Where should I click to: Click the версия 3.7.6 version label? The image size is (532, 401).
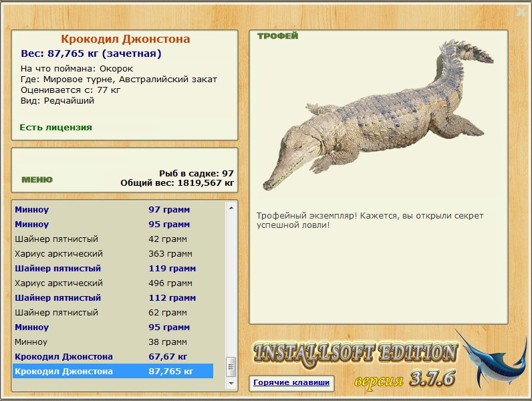pos(404,379)
